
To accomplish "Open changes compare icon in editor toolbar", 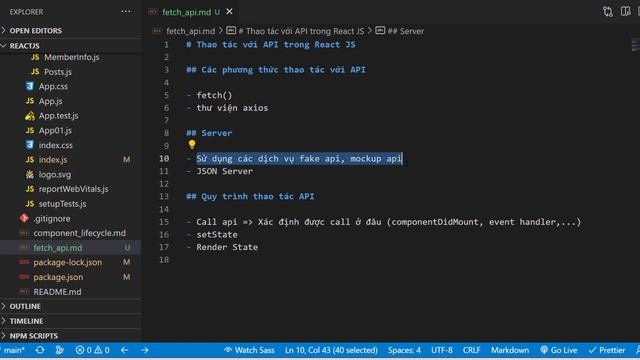I will 608,11.
